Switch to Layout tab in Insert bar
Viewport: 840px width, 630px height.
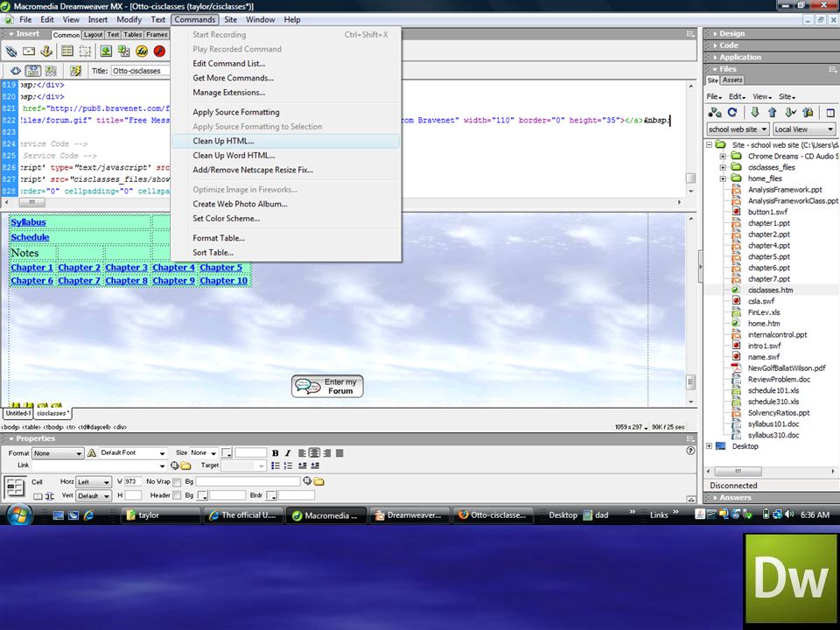pos(93,35)
